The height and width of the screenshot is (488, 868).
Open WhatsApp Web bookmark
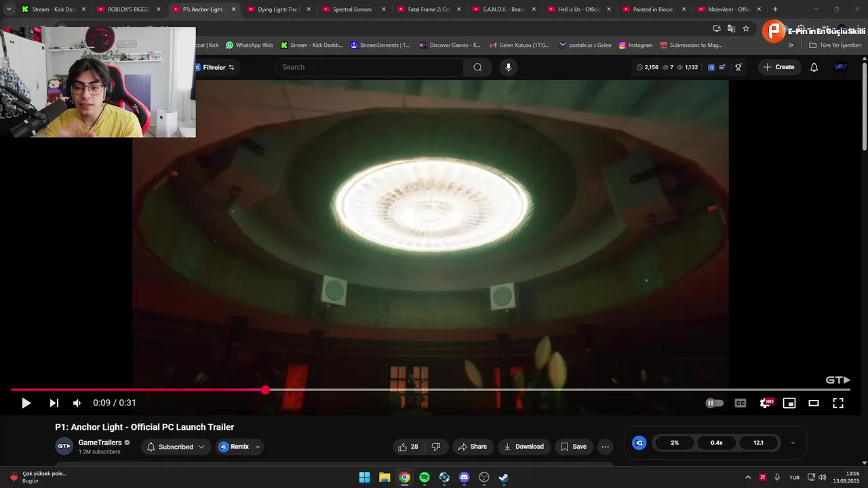250,45
